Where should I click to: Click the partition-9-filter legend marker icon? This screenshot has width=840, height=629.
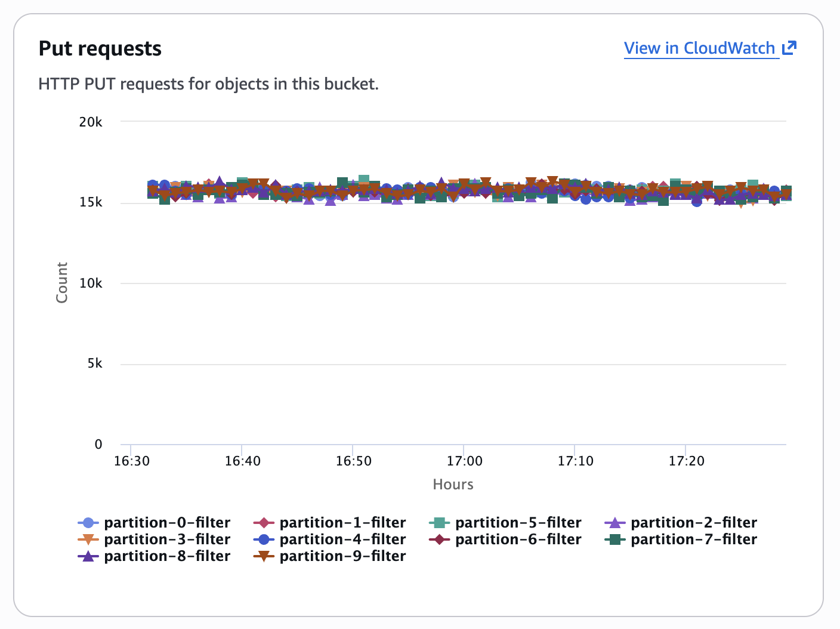coord(263,556)
